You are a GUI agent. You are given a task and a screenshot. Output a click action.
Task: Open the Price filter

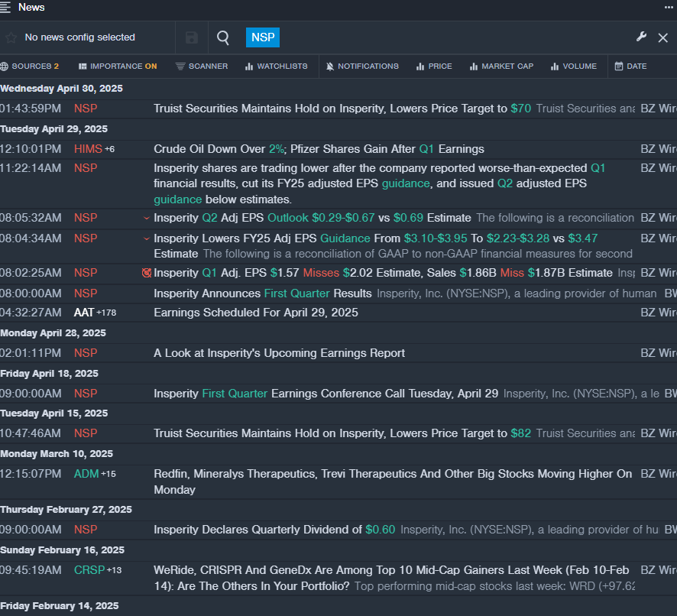point(434,66)
